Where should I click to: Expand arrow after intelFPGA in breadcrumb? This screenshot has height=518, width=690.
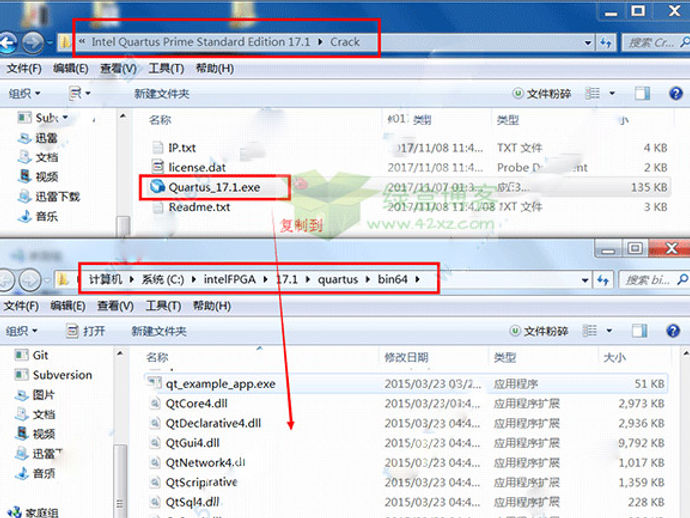point(265,279)
